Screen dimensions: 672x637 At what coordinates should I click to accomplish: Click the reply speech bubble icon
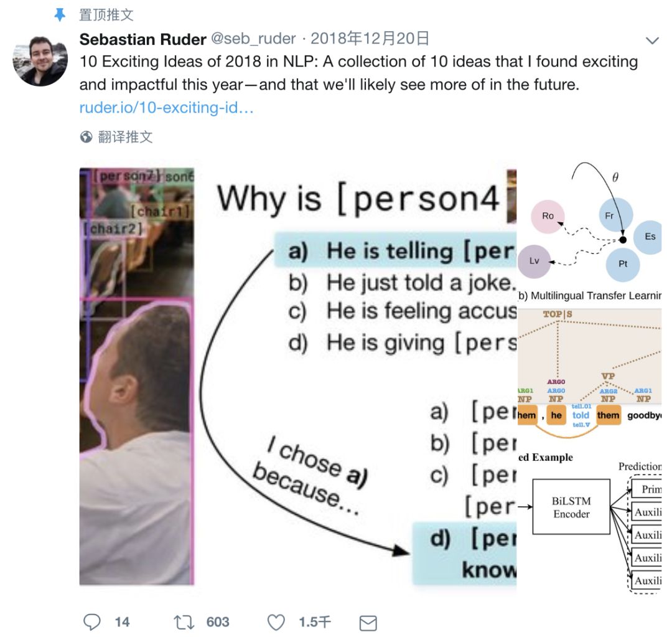[91, 622]
